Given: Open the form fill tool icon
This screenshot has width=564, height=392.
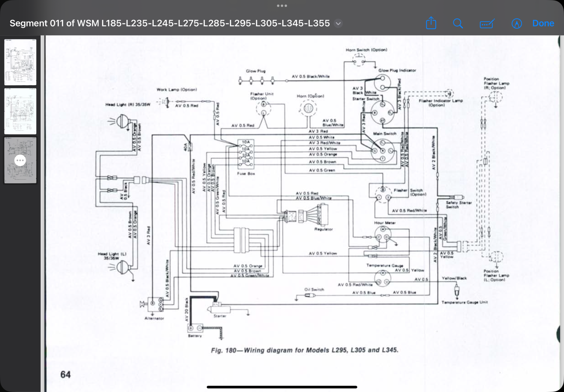Looking at the screenshot, I should point(487,24).
